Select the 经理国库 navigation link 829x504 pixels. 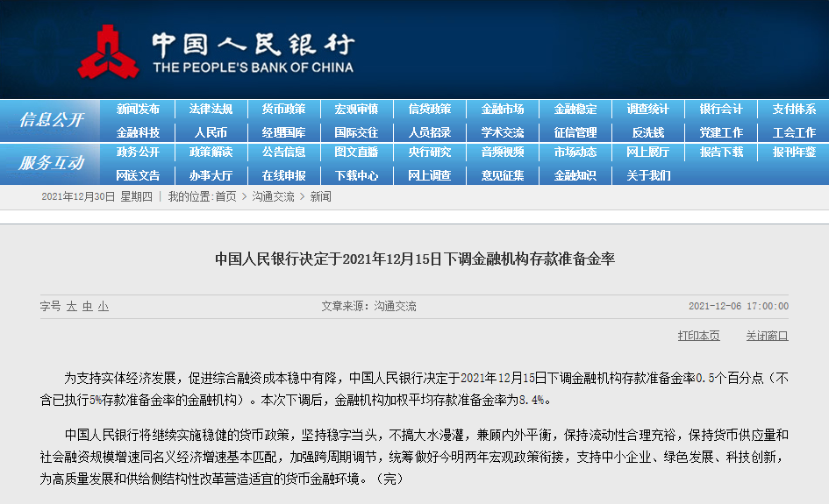coord(283,132)
